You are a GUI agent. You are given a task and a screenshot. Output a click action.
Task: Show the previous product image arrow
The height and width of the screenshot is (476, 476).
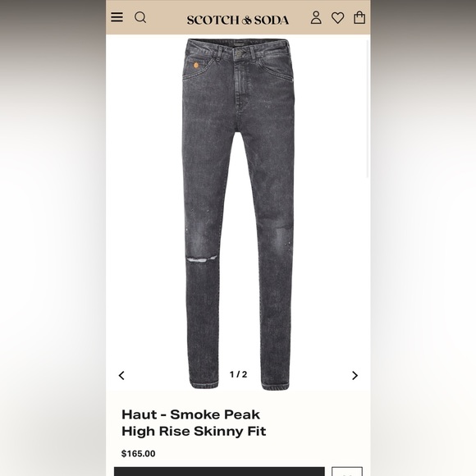pos(121,376)
